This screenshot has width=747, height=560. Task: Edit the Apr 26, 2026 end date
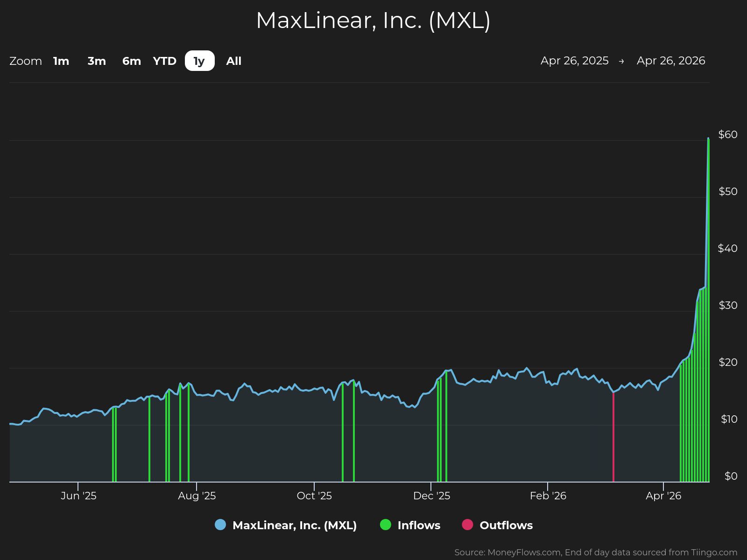(670, 61)
